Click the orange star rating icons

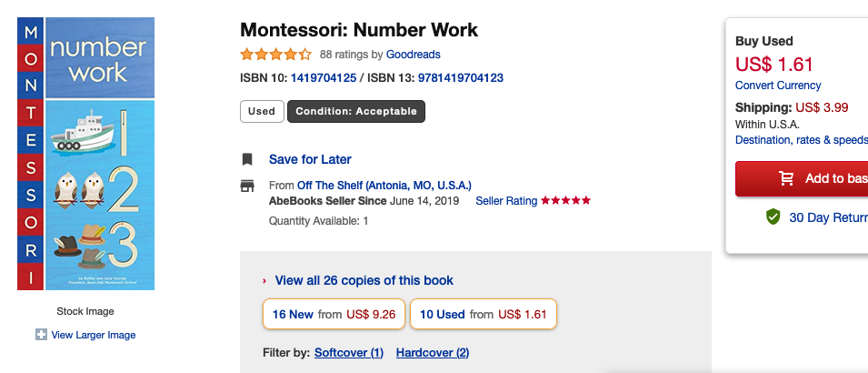[275, 55]
